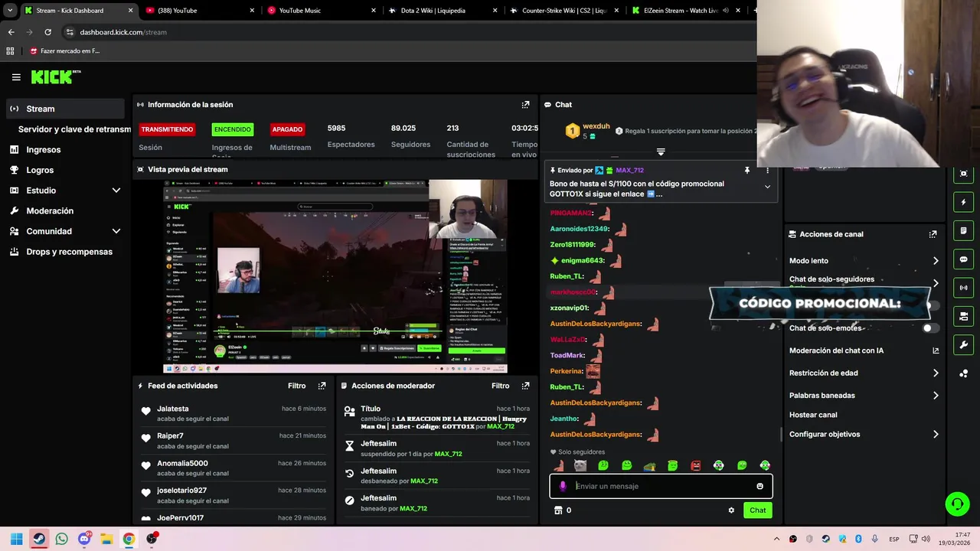Expand the Comunidad sidebar section

116,231
